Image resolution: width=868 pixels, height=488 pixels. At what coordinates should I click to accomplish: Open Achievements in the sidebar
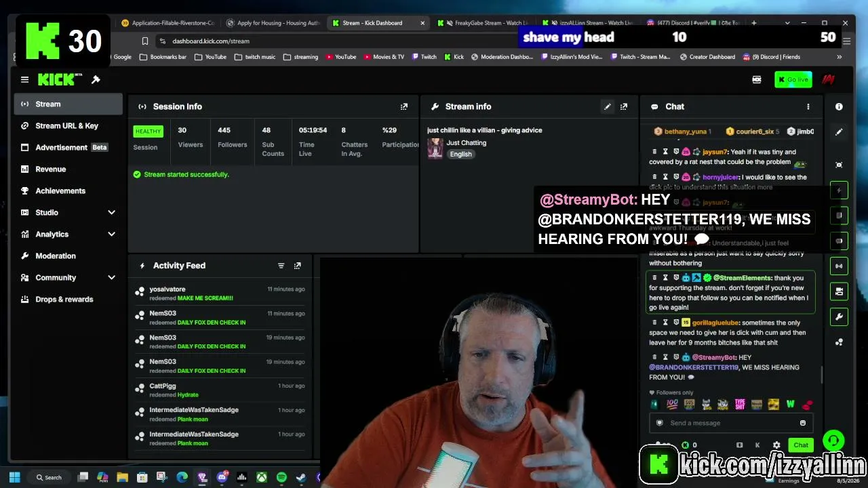(68, 190)
